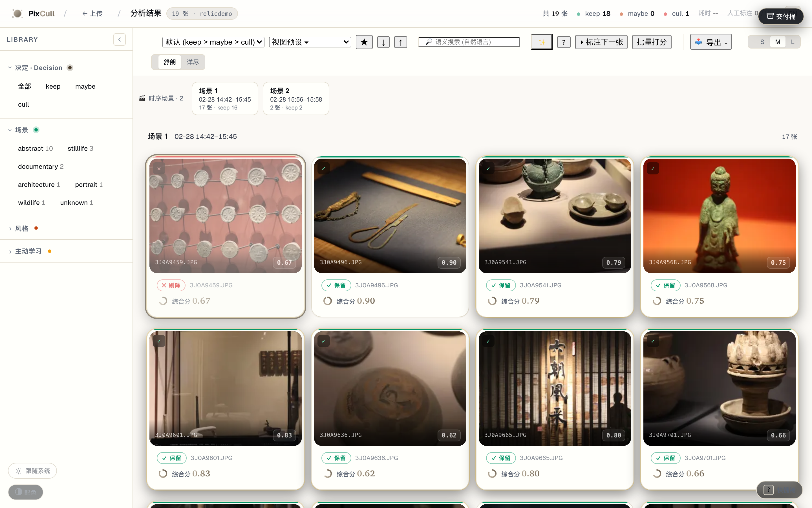The image size is (812, 508).
Task: Click the down arrow sort button
Action: point(383,42)
